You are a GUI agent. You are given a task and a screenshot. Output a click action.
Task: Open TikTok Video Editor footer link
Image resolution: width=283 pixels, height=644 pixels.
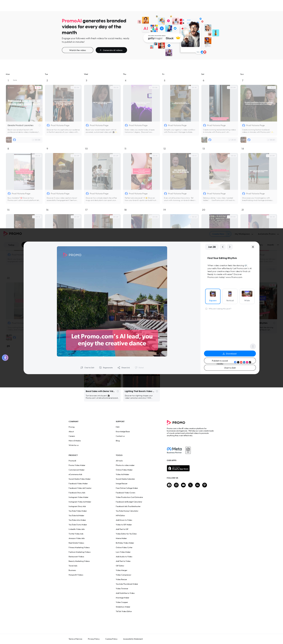click(x=124, y=611)
